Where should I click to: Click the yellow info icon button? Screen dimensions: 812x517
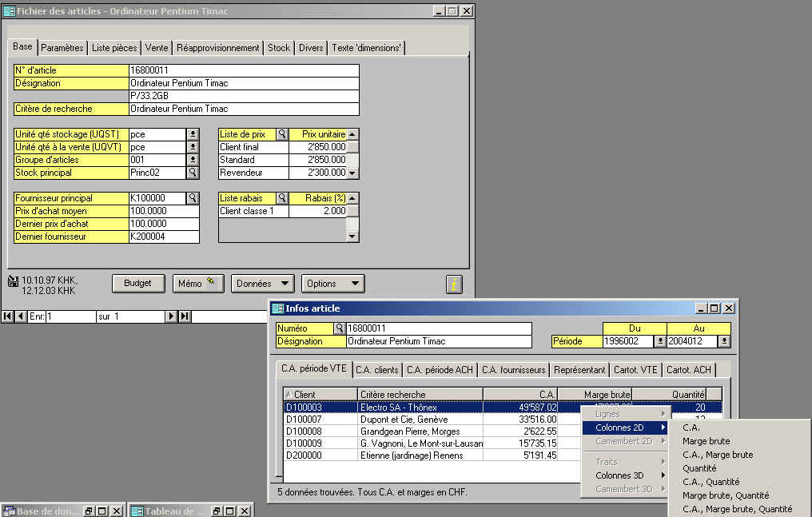tap(454, 284)
